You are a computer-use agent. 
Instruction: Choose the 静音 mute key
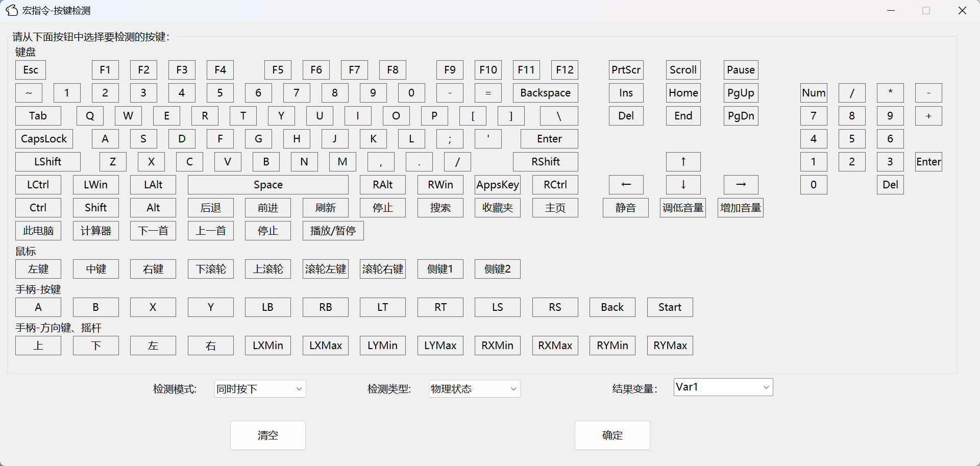626,208
